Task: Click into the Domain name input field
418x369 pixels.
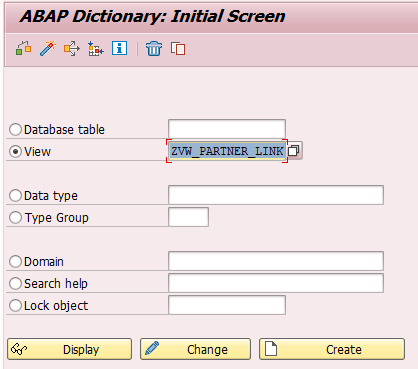Action: tap(276, 261)
